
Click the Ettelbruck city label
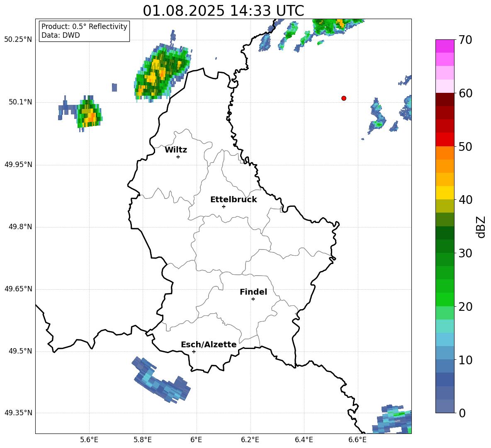[x=233, y=200]
